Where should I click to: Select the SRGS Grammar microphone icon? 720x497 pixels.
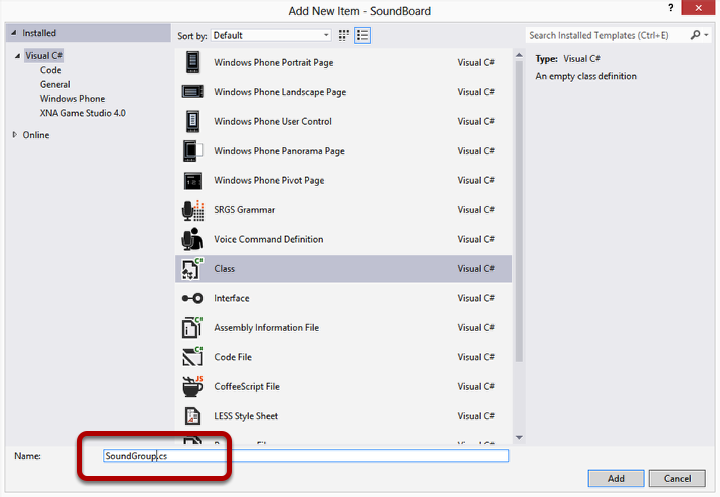pyautogui.click(x=192, y=210)
